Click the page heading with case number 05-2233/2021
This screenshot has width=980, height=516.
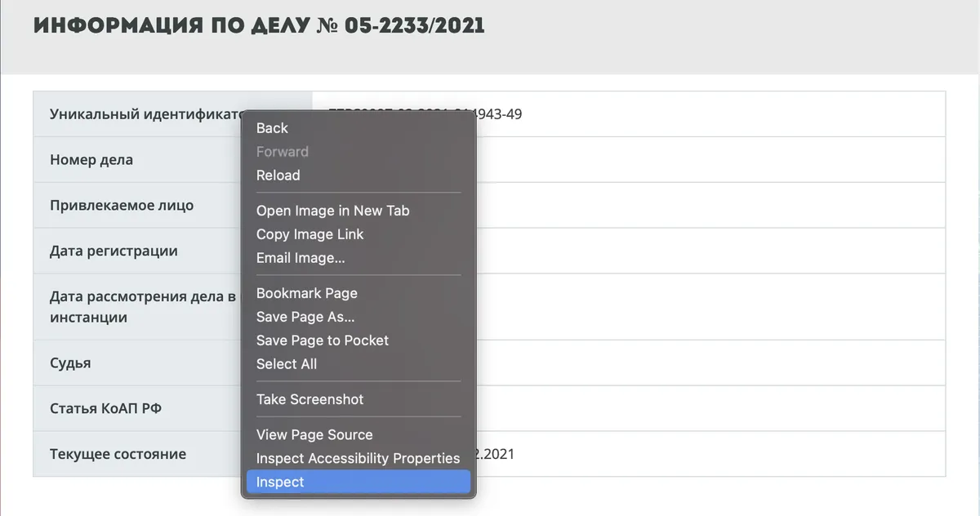[x=259, y=26]
